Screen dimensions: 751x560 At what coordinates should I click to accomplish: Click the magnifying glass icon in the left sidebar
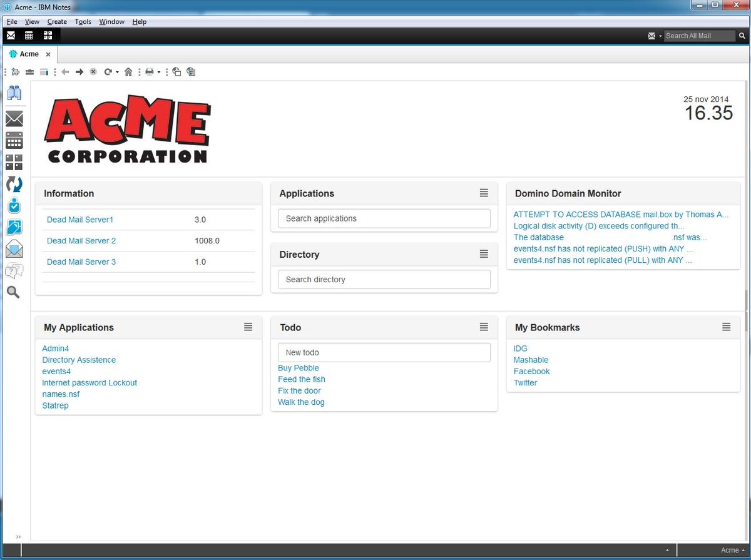(13, 292)
